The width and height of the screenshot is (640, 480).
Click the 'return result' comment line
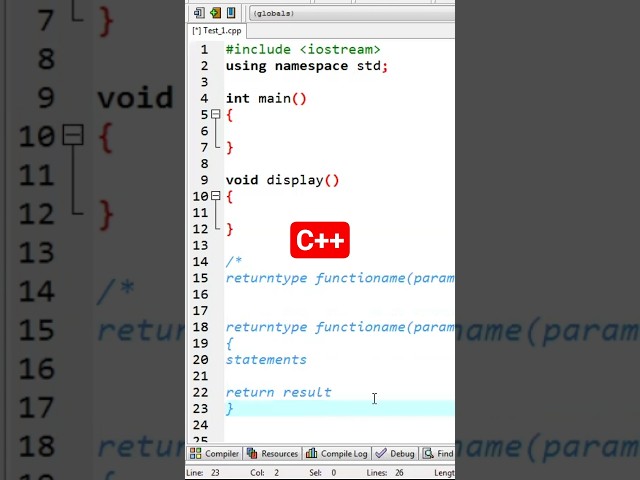(278, 392)
